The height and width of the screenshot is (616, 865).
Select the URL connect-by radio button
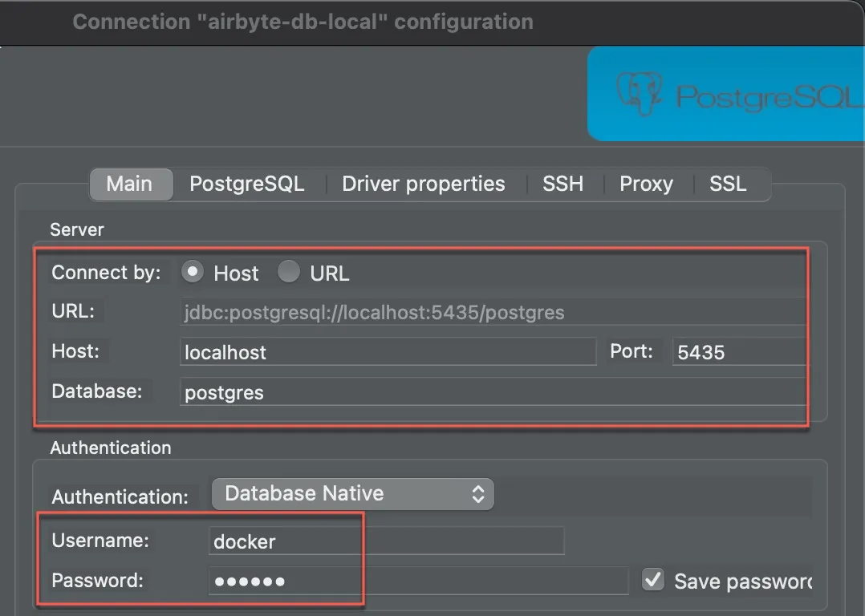click(289, 272)
